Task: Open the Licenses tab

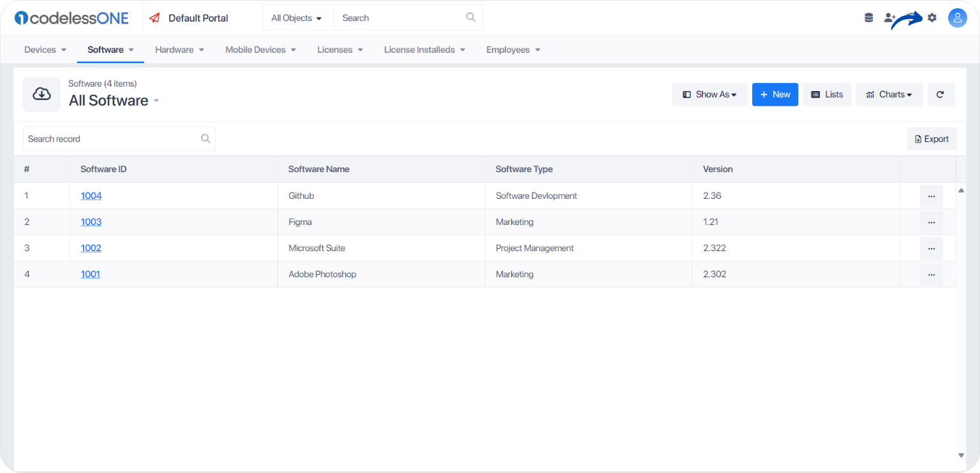Action: click(x=335, y=50)
